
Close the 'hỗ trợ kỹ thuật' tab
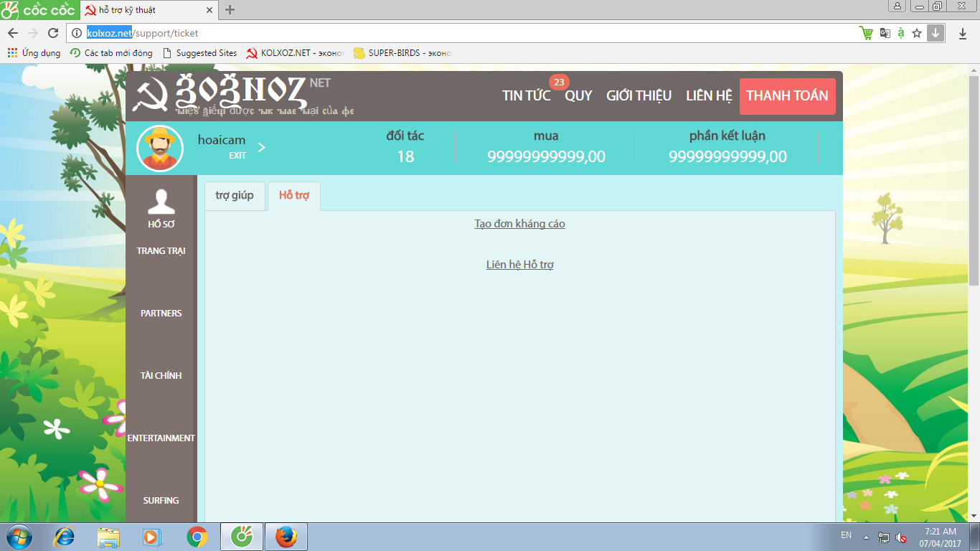[x=209, y=10]
